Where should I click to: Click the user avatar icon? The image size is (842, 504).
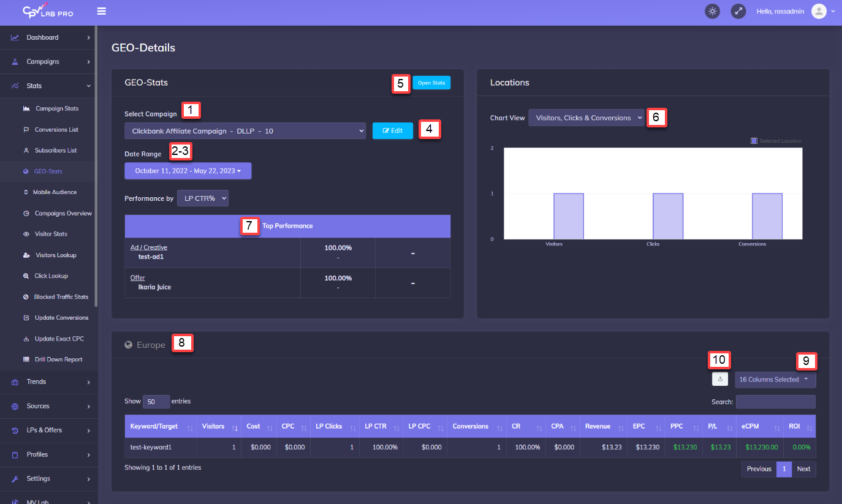click(x=819, y=11)
